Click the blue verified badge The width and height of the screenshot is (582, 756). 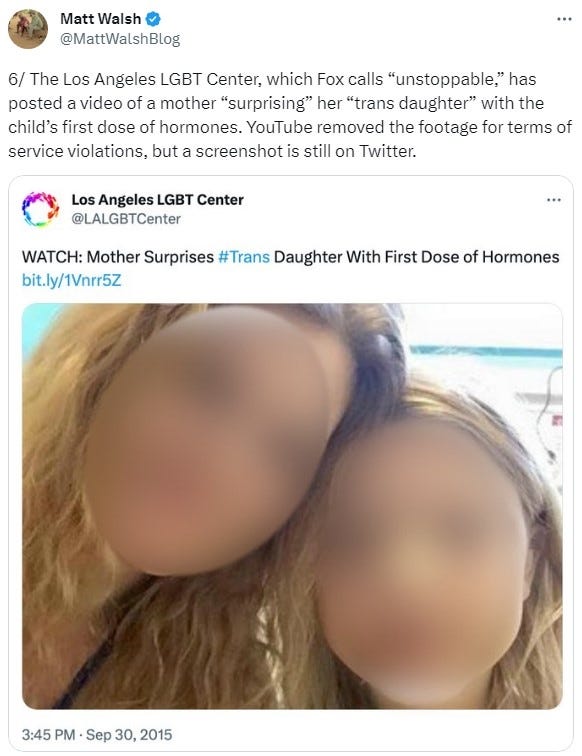point(153,19)
